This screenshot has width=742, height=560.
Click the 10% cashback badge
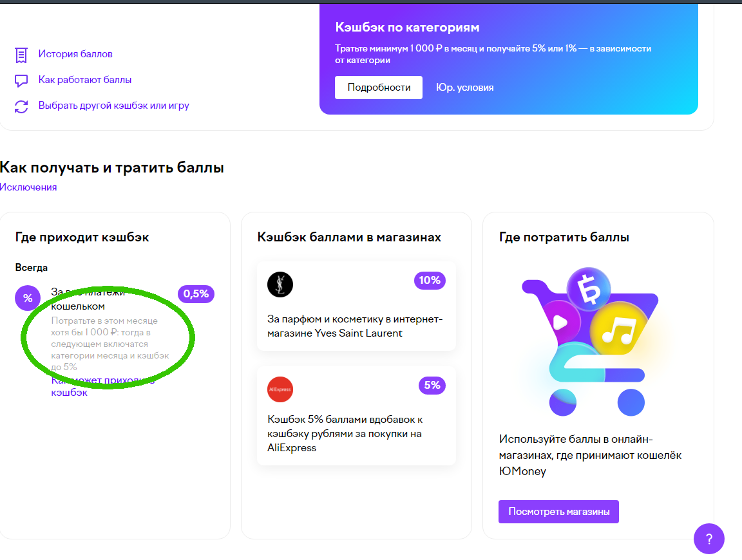coord(430,281)
